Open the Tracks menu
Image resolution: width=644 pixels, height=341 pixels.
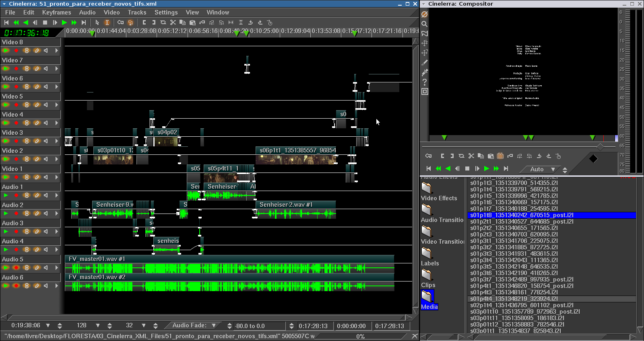[137, 12]
